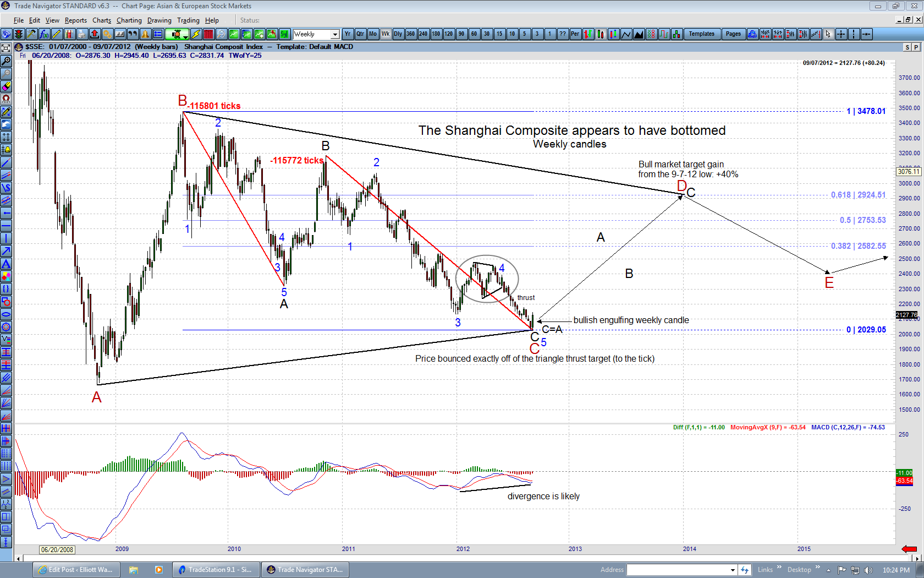Image resolution: width=924 pixels, height=578 pixels.
Task: Open the Charts menu
Action: point(102,20)
